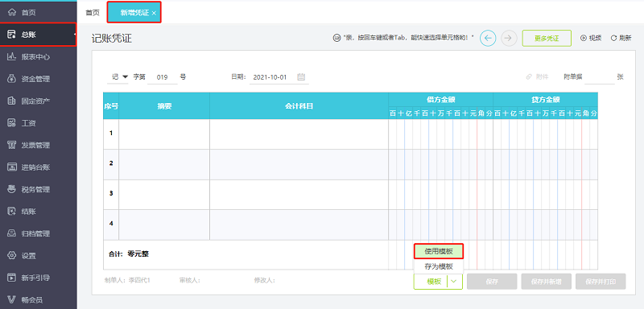Click the 附件 paperclip icon
This screenshot has height=309, width=644.
click(530, 76)
